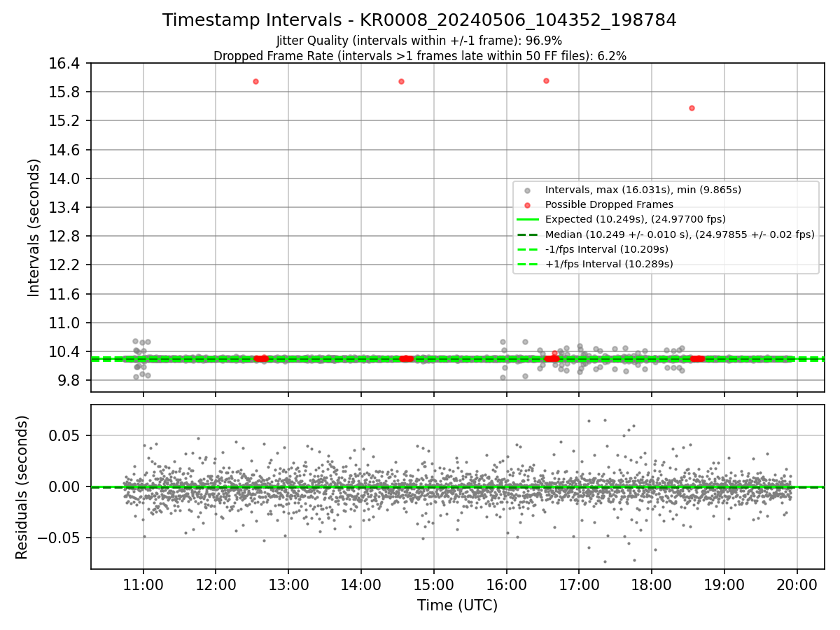The width and height of the screenshot is (840, 630).
Task: Click the lowest red outlier point near 18:30
Action: point(692,108)
